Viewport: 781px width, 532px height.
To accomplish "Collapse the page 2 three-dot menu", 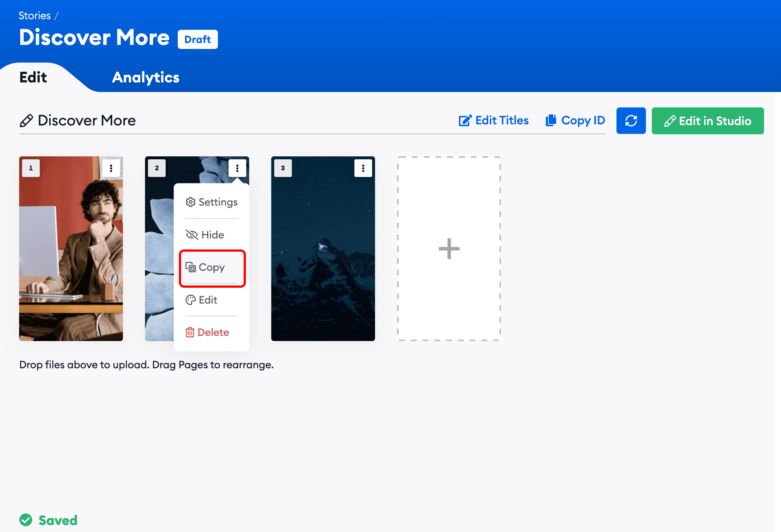I will coord(237,168).
